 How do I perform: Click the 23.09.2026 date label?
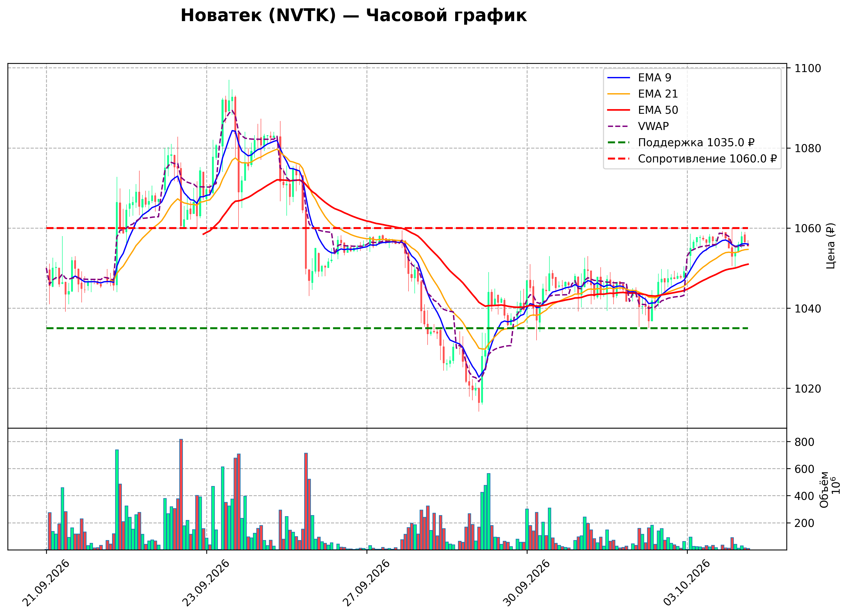tap(206, 583)
